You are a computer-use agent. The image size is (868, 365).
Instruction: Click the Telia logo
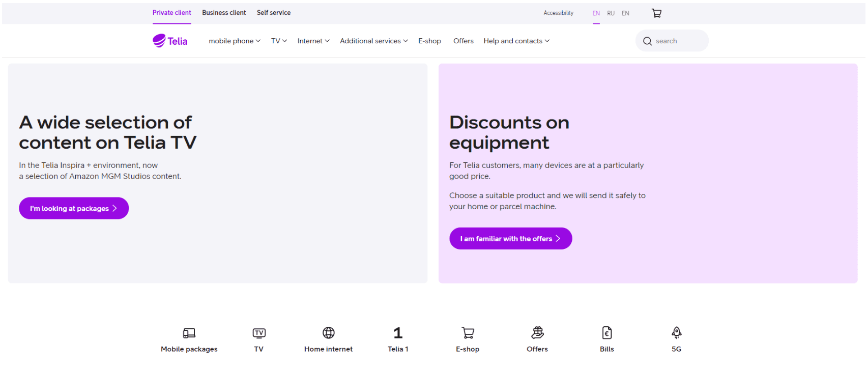[170, 41]
